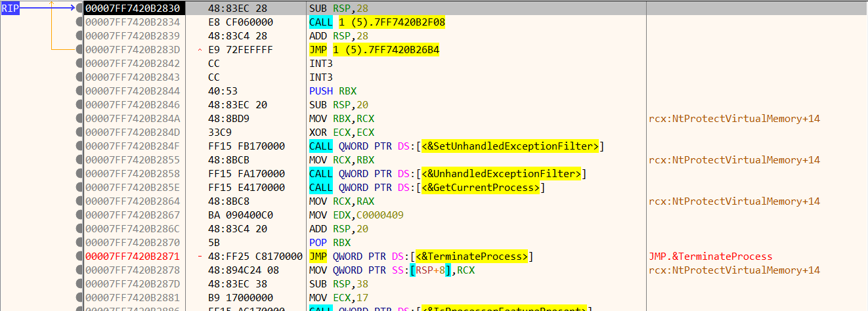Click the &SetUnhandledExceptionFilter call reference

(510, 146)
